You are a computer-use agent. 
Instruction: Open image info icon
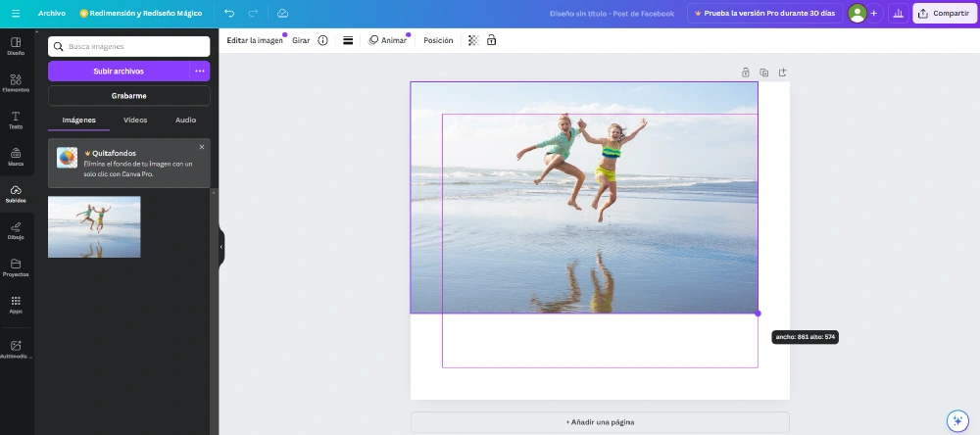[322, 40]
